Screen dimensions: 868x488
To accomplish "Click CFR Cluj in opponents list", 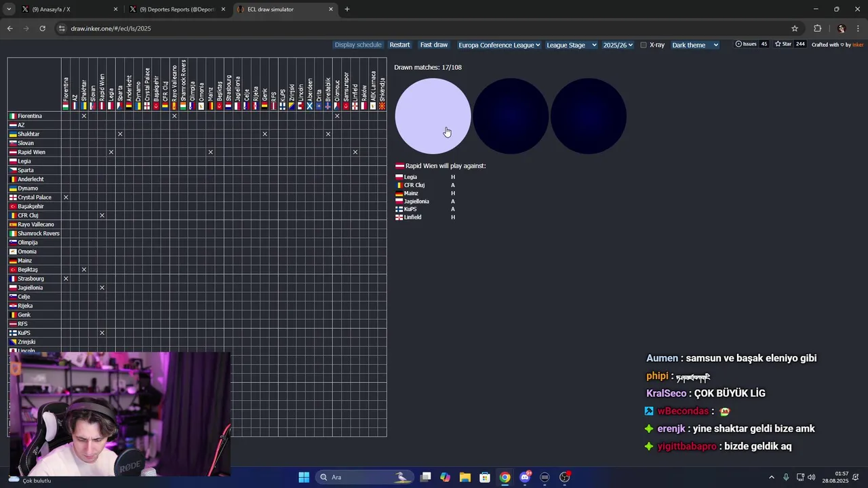I will tap(414, 185).
